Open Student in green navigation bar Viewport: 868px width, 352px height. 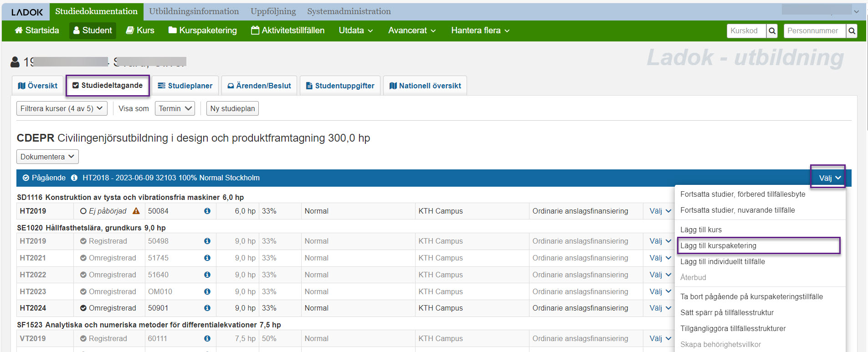pyautogui.click(x=92, y=31)
